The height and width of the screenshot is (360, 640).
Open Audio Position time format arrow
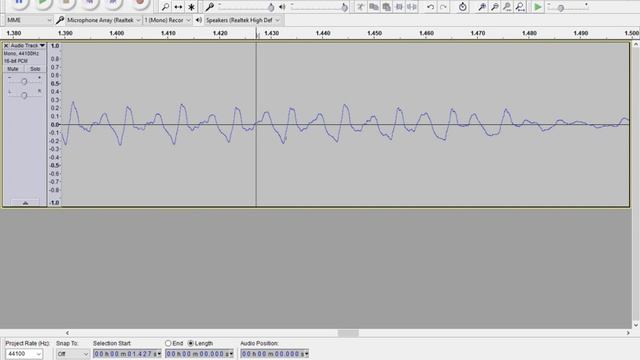(307, 354)
